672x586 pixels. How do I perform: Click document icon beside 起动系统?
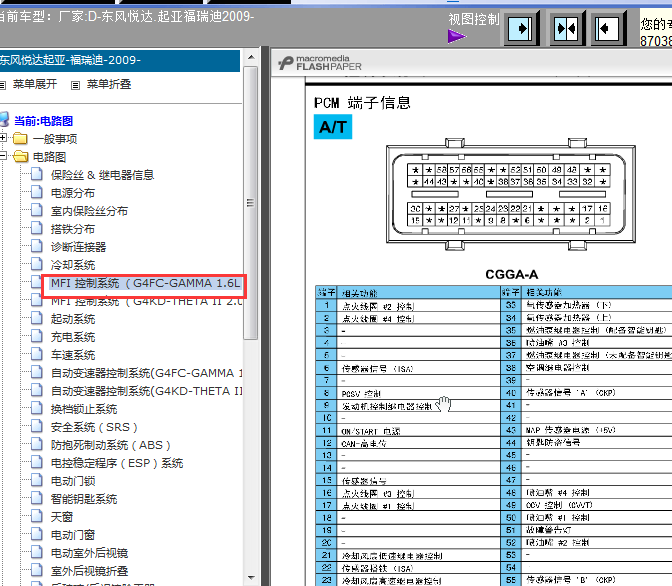[x=37, y=318]
